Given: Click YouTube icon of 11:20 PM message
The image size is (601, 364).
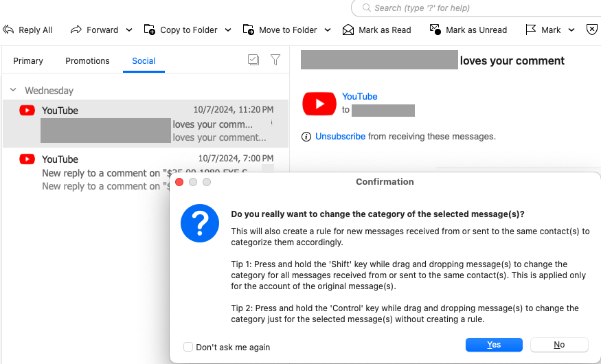Looking at the screenshot, I should 27,111.
